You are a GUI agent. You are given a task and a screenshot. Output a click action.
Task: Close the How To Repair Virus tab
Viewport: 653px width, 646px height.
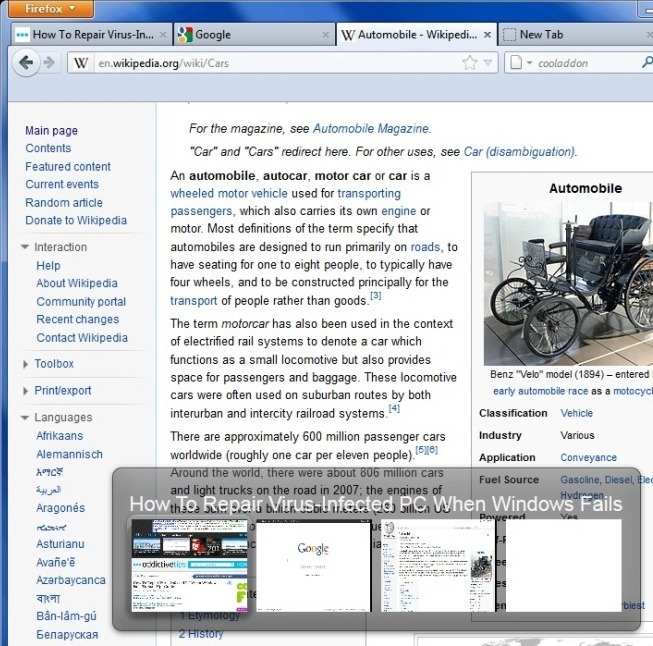tap(163, 35)
